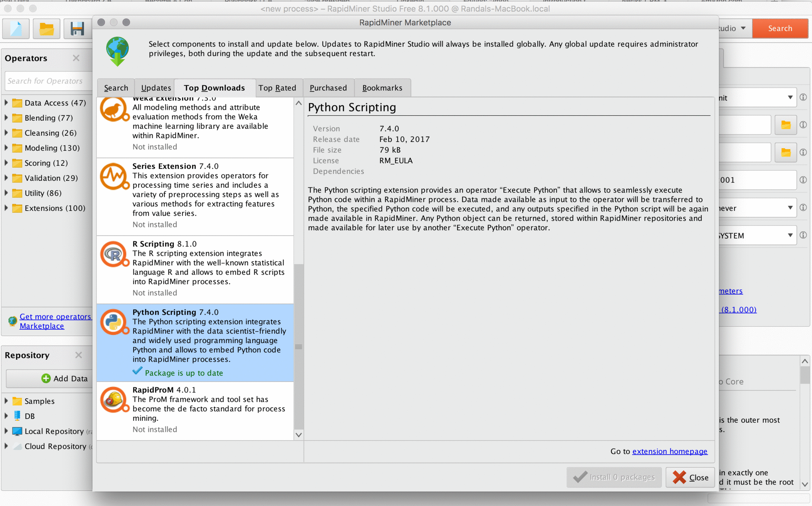The height and width of the screenshot is (506, 812).
Task: Click the Close button in Marketplace
Action: [x=690, y=477]
